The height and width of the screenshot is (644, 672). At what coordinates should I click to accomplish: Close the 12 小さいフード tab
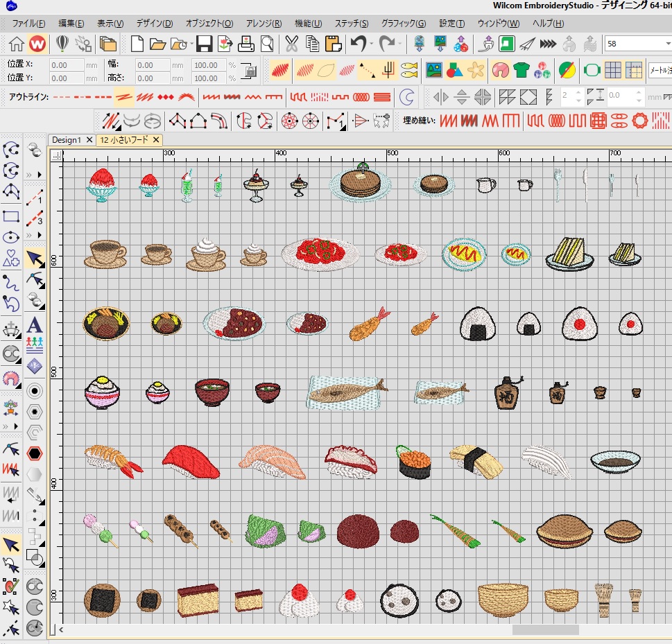156,139
